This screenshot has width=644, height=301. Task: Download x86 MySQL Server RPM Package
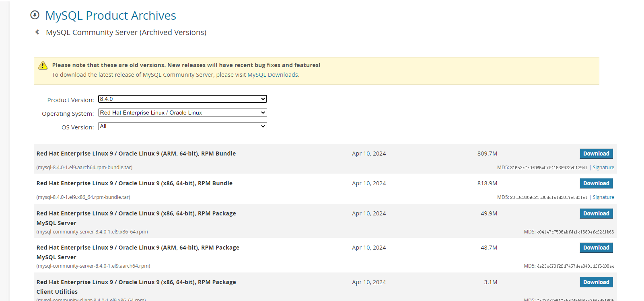pyautogui.click(x=596, y=214)
